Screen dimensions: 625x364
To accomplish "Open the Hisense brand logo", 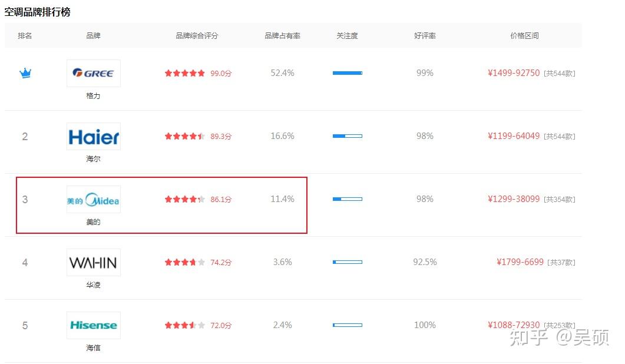I will [x=93, y=325].
